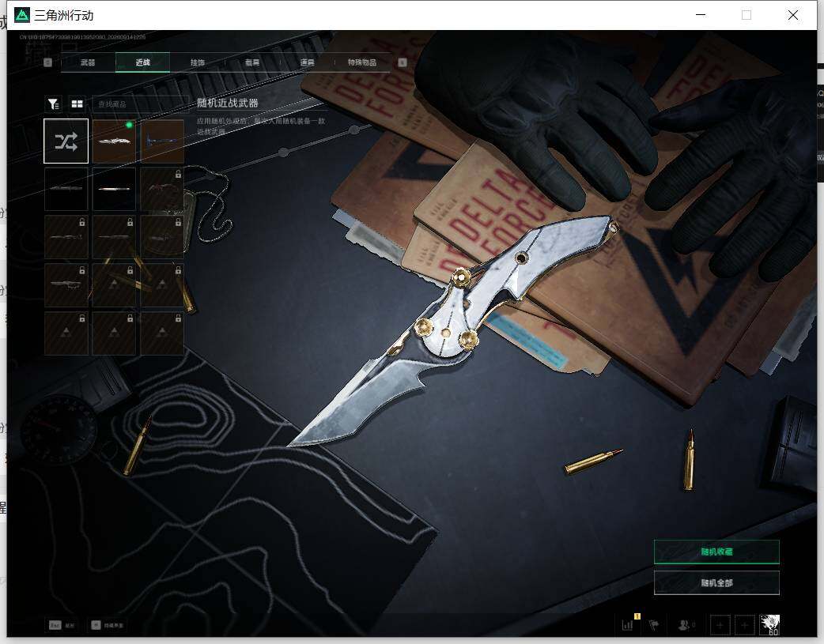Click the 随机收藏 button
Image resolution: width=824 pixels, height=644 pixels.
[716, 552]
